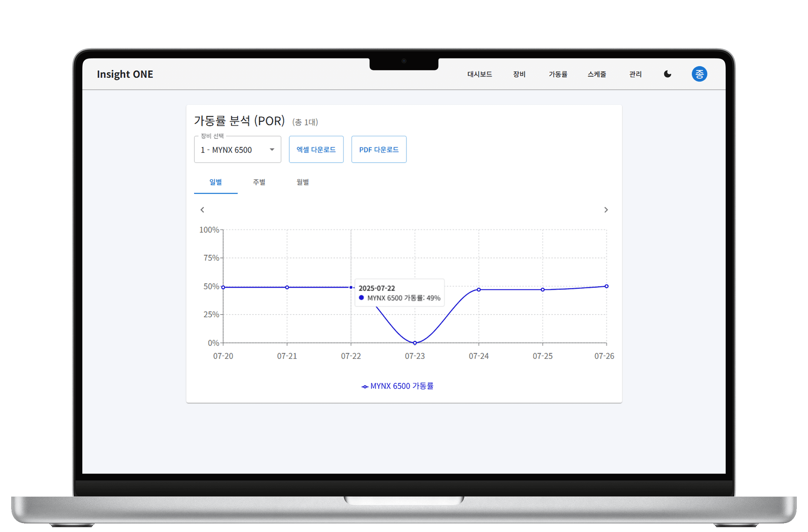This screenshot has width=808, height=532.
Task: Open the 가동률 menu item
Action: (x=558, y=74)
